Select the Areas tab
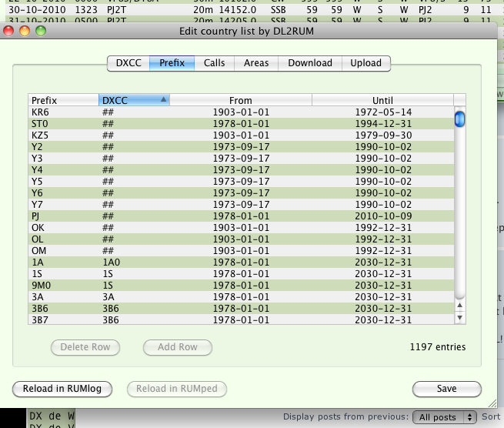The width and height of the screenshot is (504, 428). (255, 63)
